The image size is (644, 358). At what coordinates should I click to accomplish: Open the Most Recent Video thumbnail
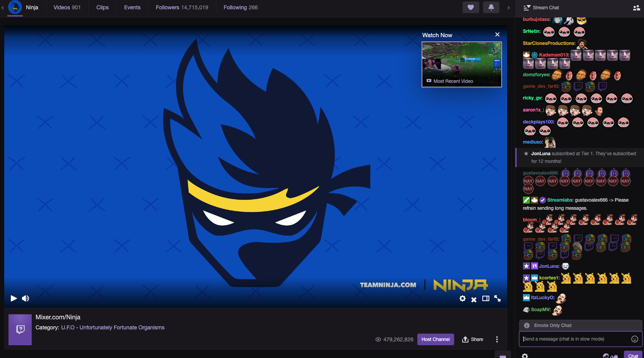coord(462,64)
